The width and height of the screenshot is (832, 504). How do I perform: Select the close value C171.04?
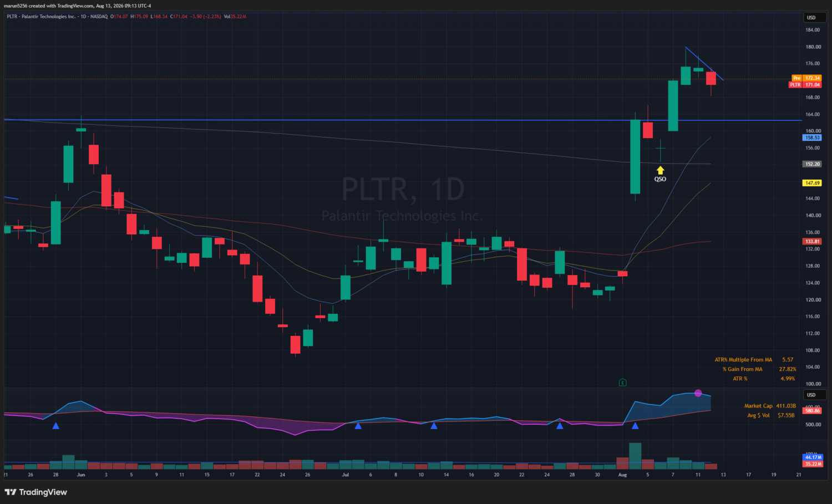[x=179, y=17]
